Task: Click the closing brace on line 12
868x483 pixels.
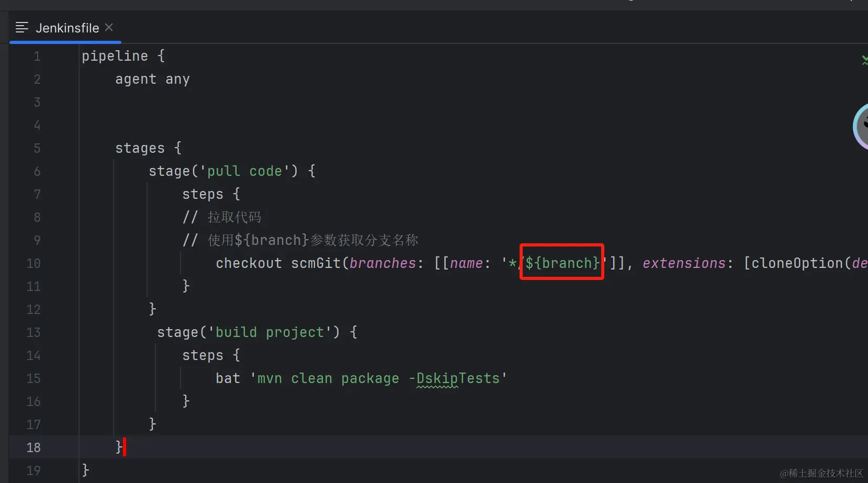Action: (x=152, y=309)
